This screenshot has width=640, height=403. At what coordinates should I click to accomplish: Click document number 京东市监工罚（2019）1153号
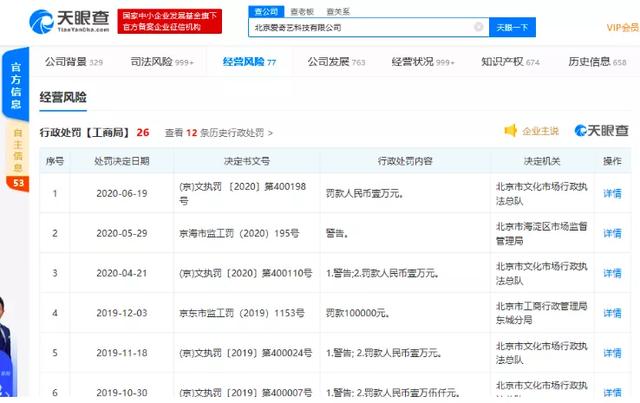click(x=242, y=313)
